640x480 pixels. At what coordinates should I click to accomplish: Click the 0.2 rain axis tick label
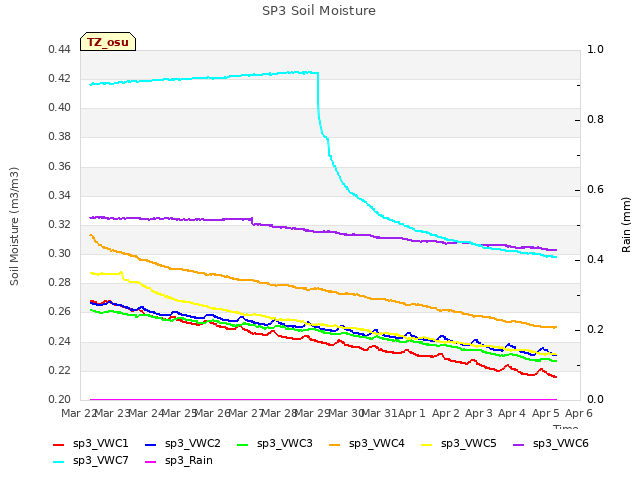pyautogui.click(x=595, y=330)
